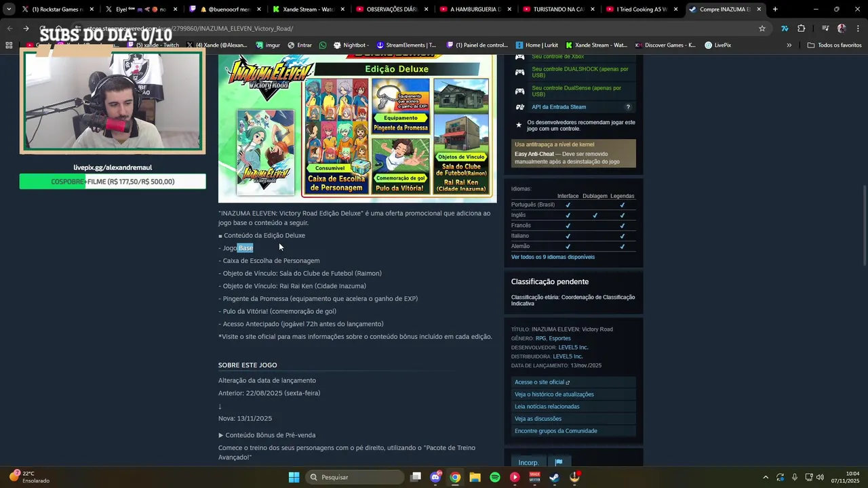This screenshot has height=488, width=868.
Task: Open Acesse o site oficial
Action: (x=574, y=382)
